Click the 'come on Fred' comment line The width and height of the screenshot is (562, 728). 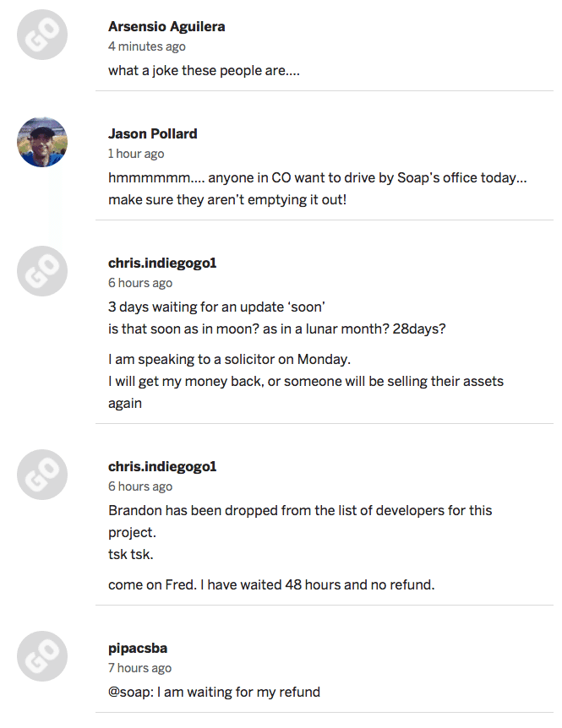coord(271,584)
